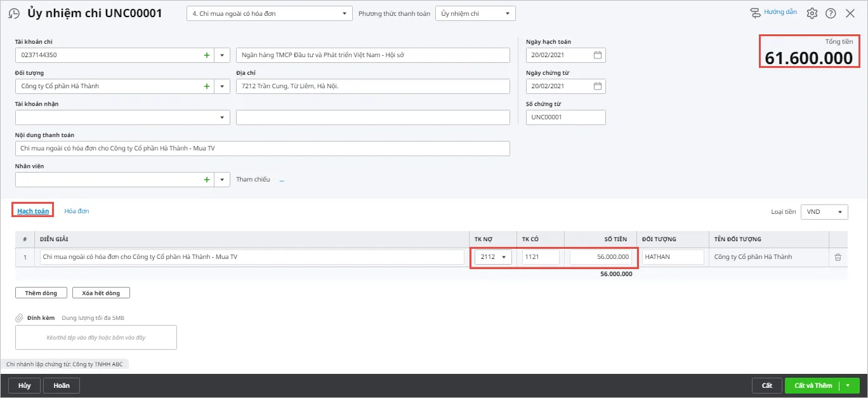Click Thêm dòng to add a row
868x398 pixels.
coord(41,292)
